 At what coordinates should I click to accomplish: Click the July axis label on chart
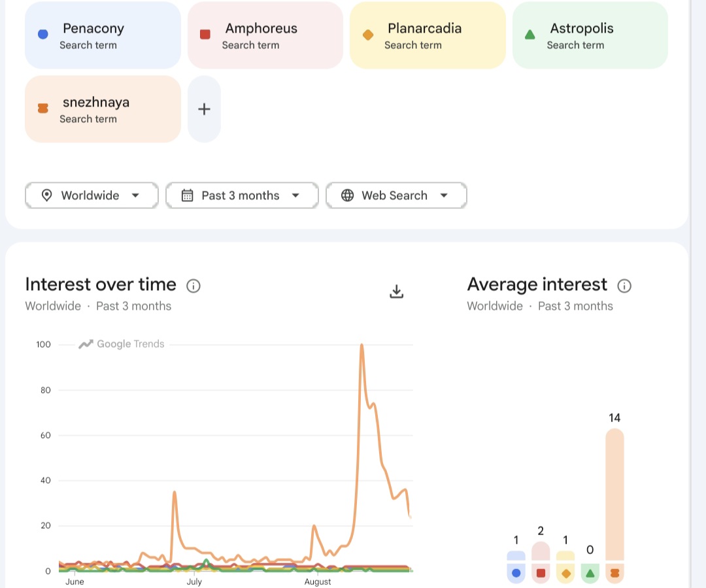194,581
